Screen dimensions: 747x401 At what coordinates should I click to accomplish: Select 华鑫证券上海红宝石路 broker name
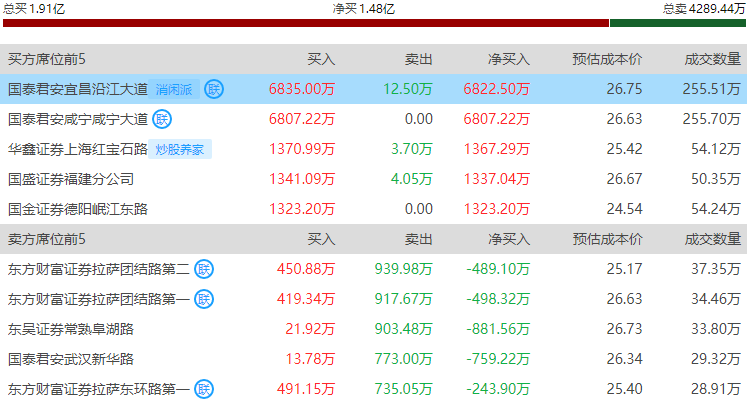[x=77, y=149]
